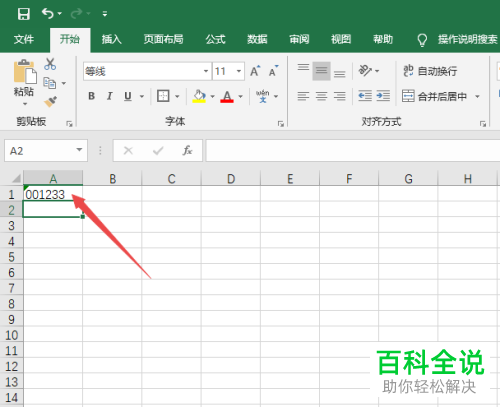
Task: Click the Save icon in quick access toolbar
Action: (24, 14)
